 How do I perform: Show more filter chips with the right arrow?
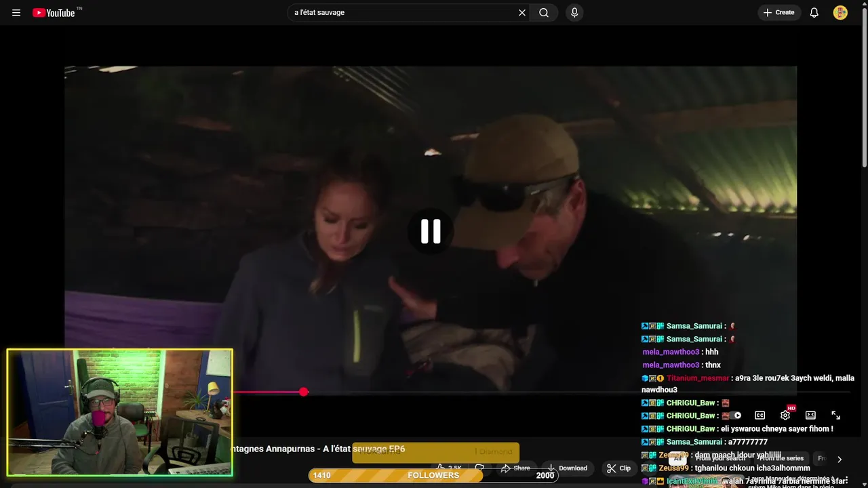coord(840,459)
